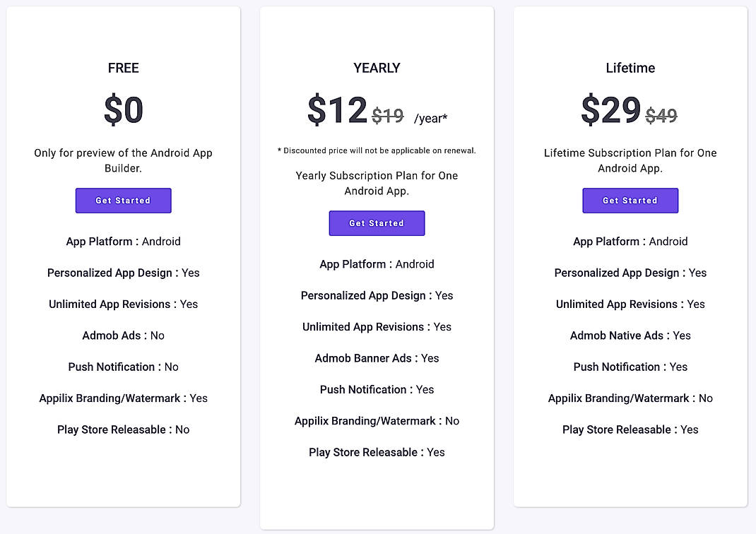Select 'Push Notification : No' on FREE plan

pyautogui.click(x=123, y=367)
